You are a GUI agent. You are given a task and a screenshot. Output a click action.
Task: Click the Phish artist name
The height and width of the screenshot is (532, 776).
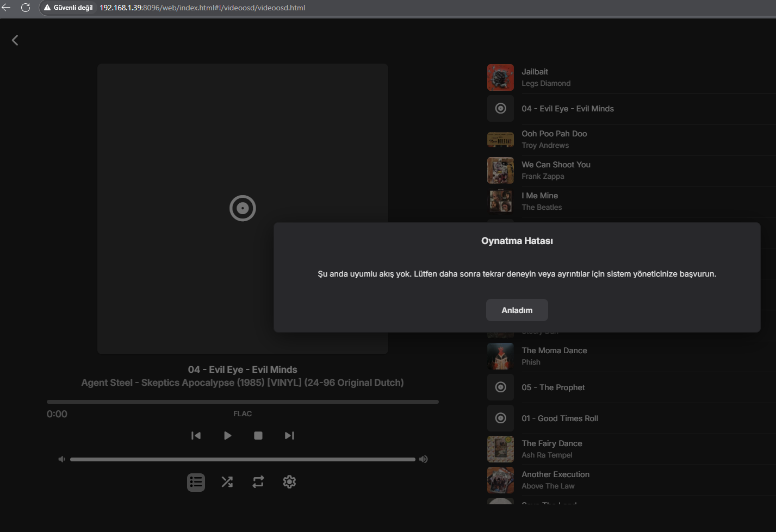click(531, 362)
